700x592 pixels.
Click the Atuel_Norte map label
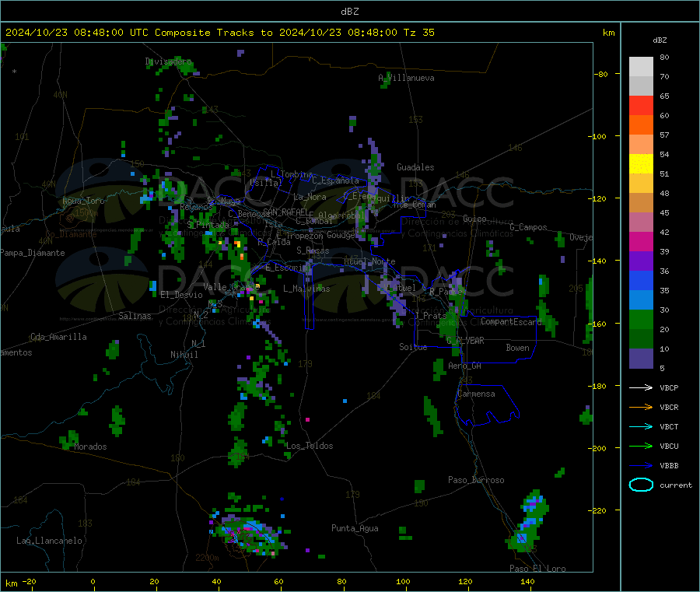(x=369, y=261)
